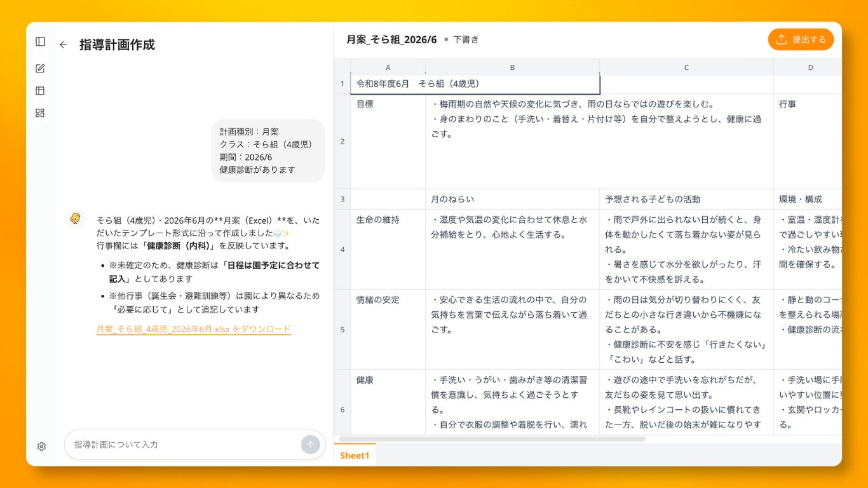868x488 pixels.
Task: Click the 提出する submit button
Action: click(x=801, y=39)
